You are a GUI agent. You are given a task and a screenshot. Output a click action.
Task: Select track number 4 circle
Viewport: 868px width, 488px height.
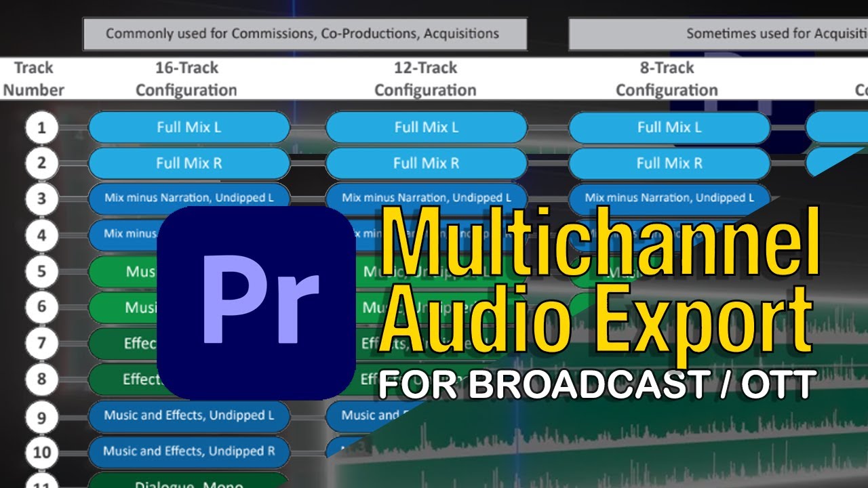click(42, 236)
